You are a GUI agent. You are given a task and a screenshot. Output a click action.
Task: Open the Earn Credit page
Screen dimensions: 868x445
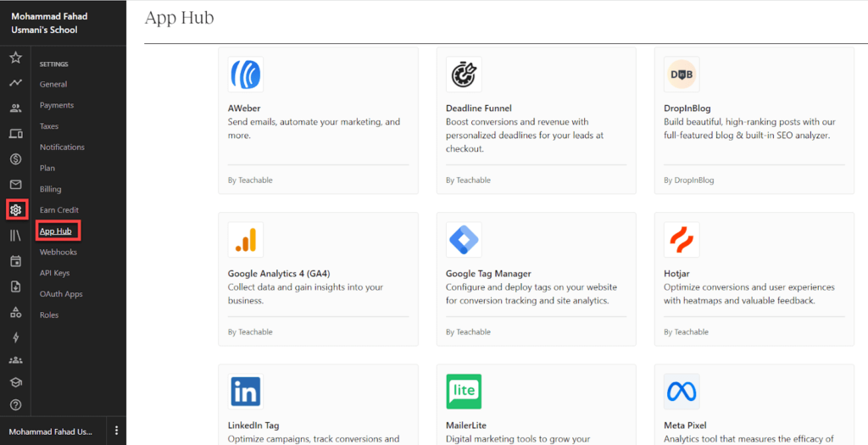coord(59,210)
